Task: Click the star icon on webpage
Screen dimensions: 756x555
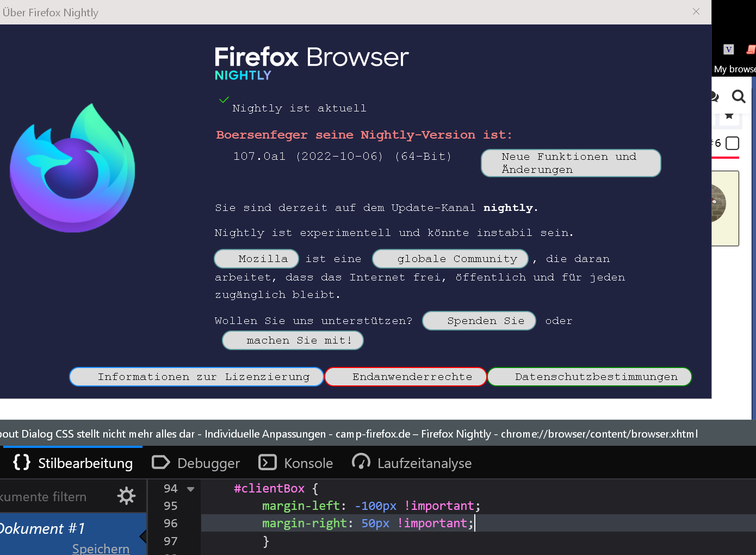Action: [729, 116]
